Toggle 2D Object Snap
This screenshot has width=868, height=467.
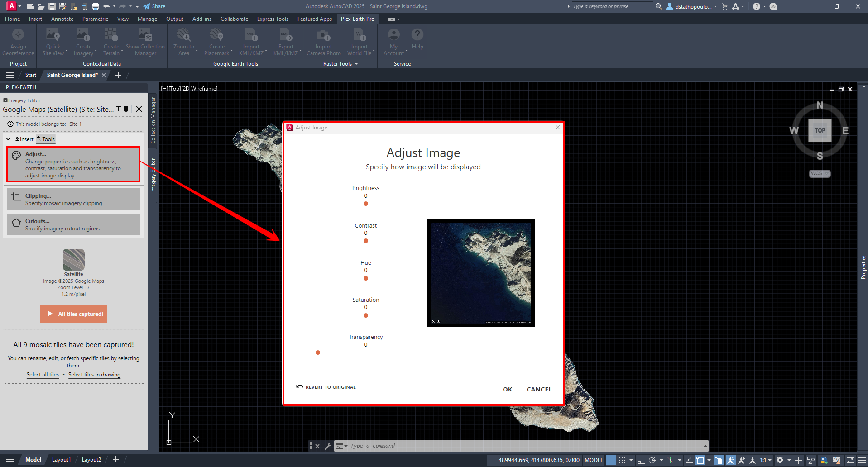pyautogui.click(x=700, y=460)
